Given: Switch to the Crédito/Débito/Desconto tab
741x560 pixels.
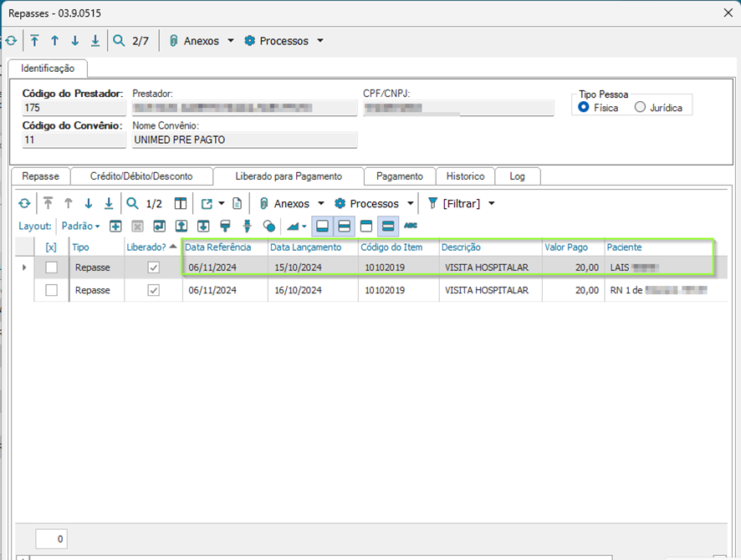Looking at the screenshot, I should [x=141, y=176].
